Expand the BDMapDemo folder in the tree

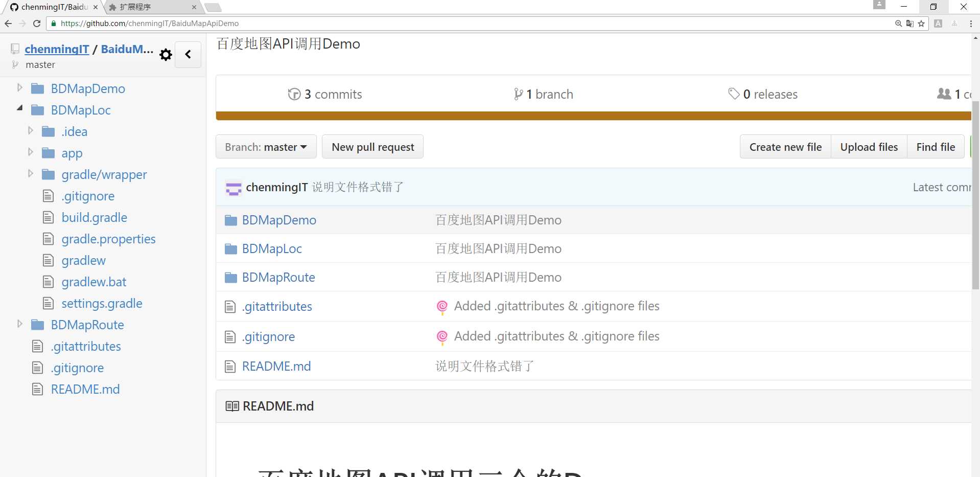(x=19, y=87)
